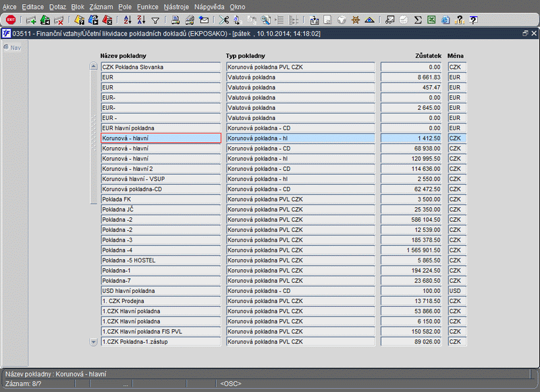Click the binoculars chart icon

coord(389,20)
